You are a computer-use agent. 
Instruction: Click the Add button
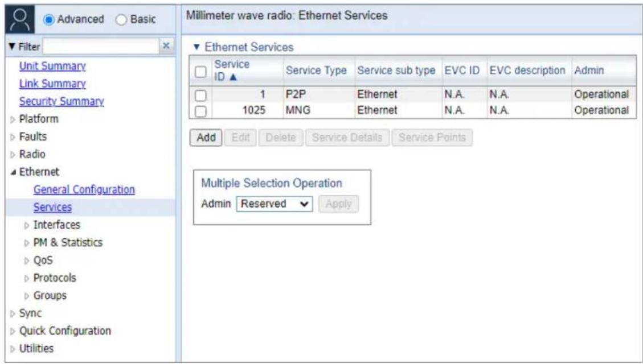(206, 138)
